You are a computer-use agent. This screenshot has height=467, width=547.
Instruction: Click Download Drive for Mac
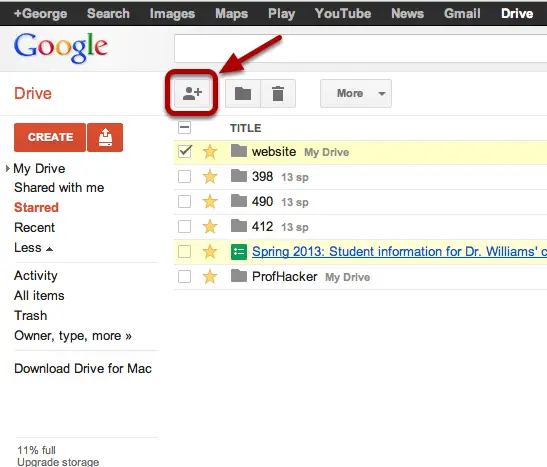(x=83, y=369)
